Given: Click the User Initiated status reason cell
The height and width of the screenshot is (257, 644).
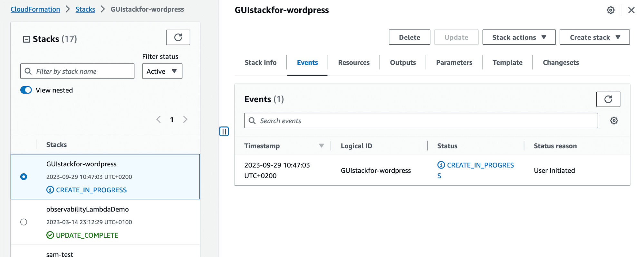Looking at the screenshot, I should (x=554, y=170).
